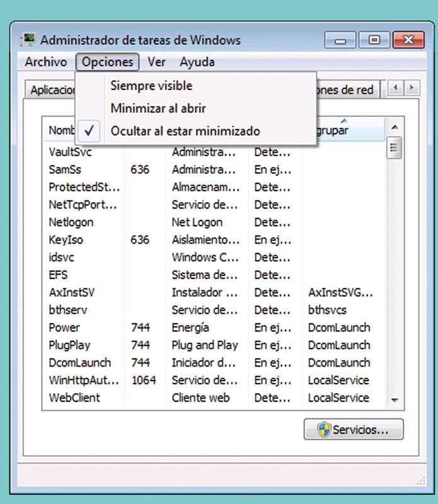Click the Energía description cell
This screenshot has height=504, width=438.
click(190, 328)
